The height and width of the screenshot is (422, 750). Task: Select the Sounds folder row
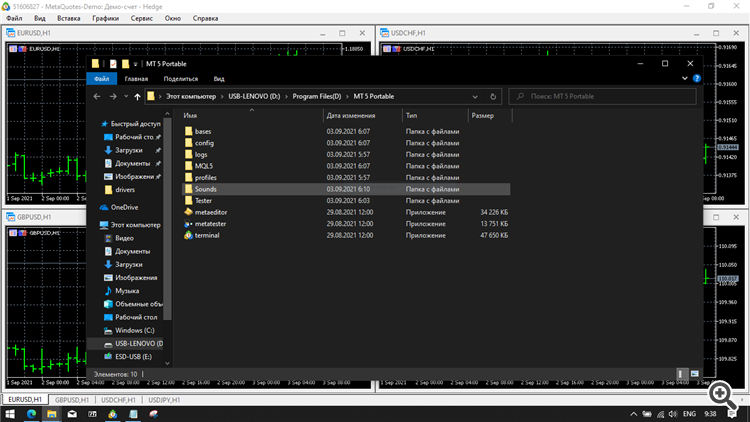[346, 189]
